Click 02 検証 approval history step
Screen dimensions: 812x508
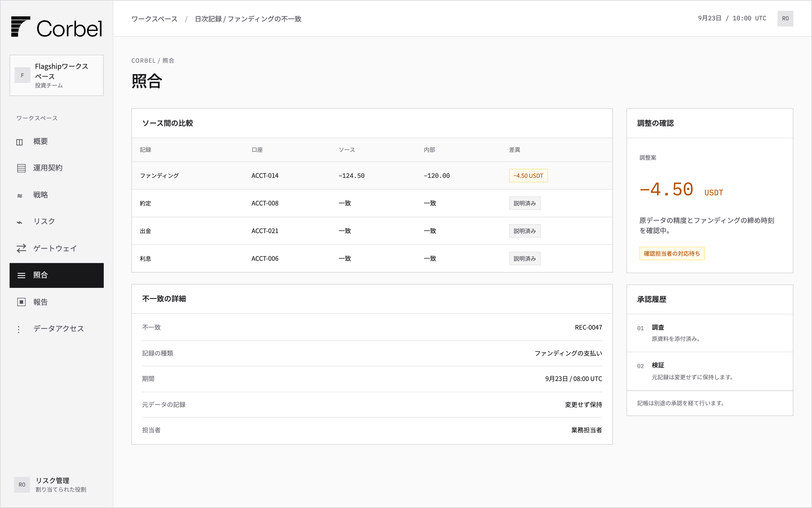click(710, 371)
